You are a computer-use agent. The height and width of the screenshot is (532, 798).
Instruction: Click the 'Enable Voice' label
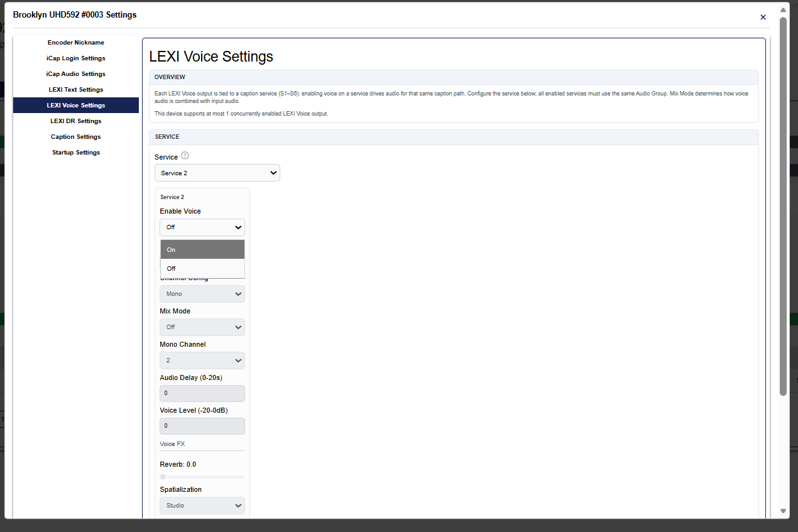point(180,211)
